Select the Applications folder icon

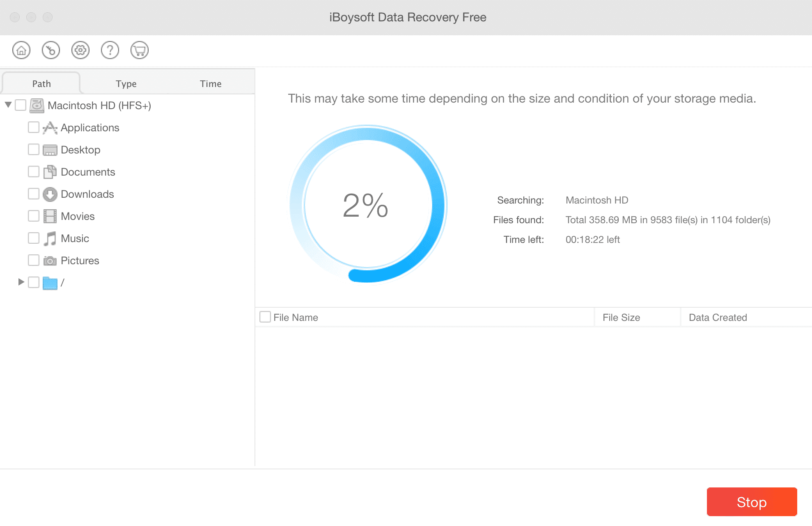point(50,128)
